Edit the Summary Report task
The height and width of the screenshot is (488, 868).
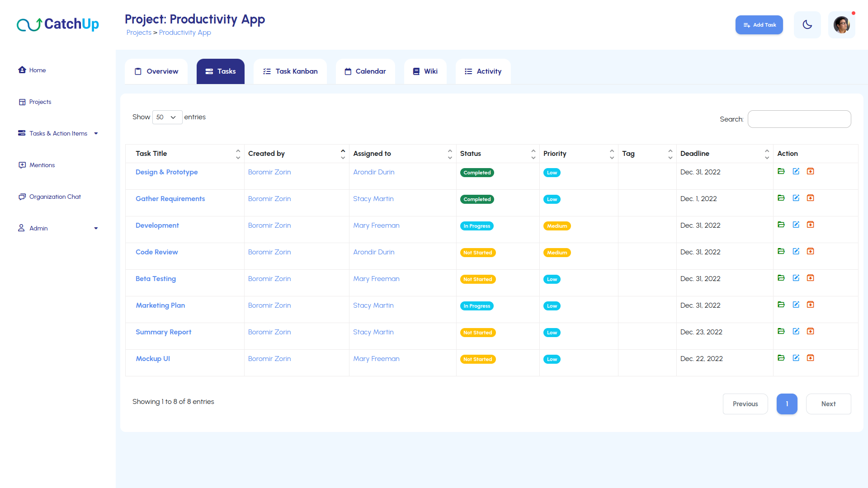[796, 331]
